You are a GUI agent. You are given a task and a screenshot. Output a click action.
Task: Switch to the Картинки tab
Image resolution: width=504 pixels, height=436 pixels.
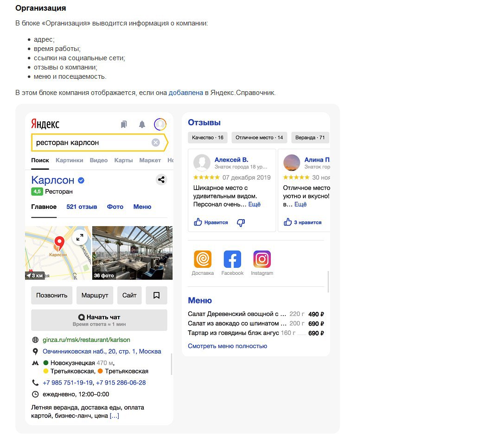(x=70, y=160)
